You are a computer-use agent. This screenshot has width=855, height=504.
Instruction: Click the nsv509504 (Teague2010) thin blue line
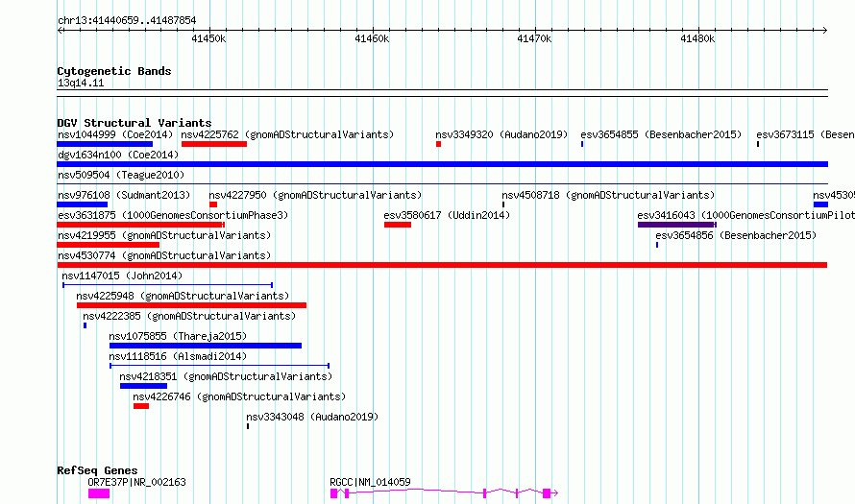(442, 184)
